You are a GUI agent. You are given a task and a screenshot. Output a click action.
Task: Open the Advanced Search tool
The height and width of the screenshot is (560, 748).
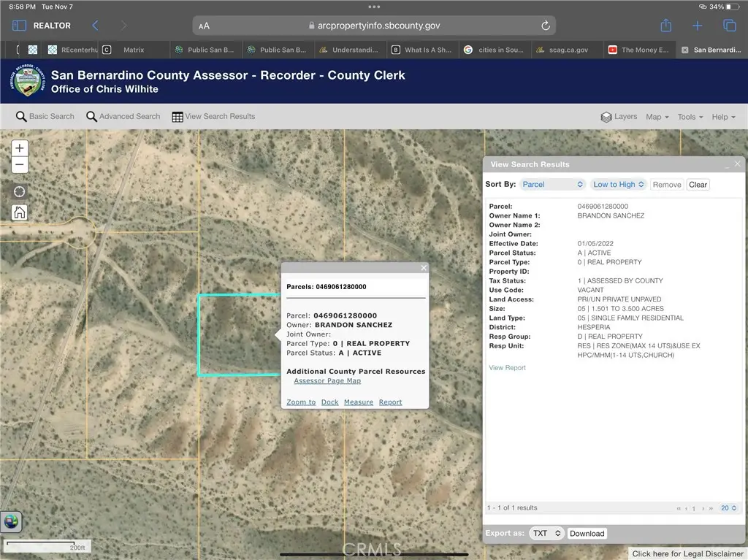tap(123, 117)
